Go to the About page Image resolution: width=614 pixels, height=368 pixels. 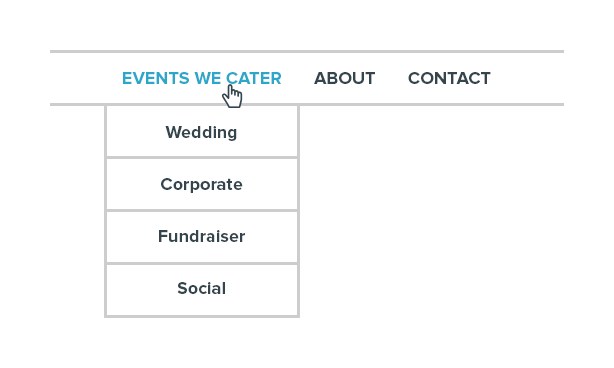pyautogui.click(x=345, y=78)
